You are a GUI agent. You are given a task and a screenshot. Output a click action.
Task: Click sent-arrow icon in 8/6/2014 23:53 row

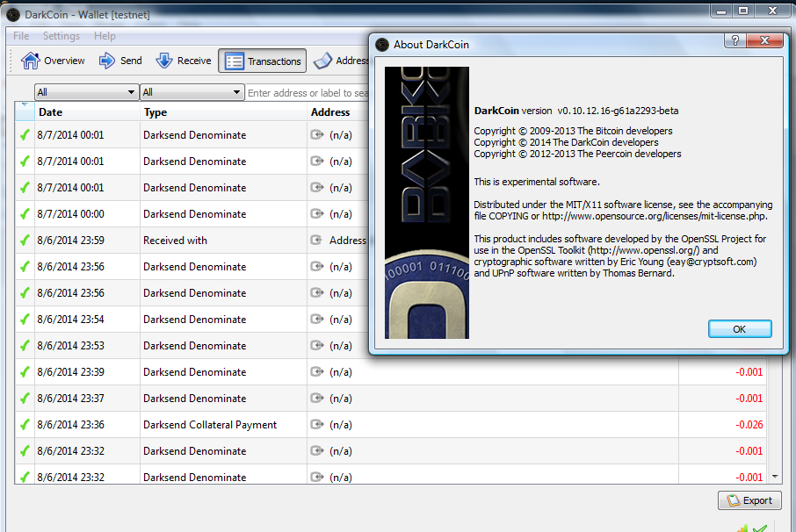(317, 345)
